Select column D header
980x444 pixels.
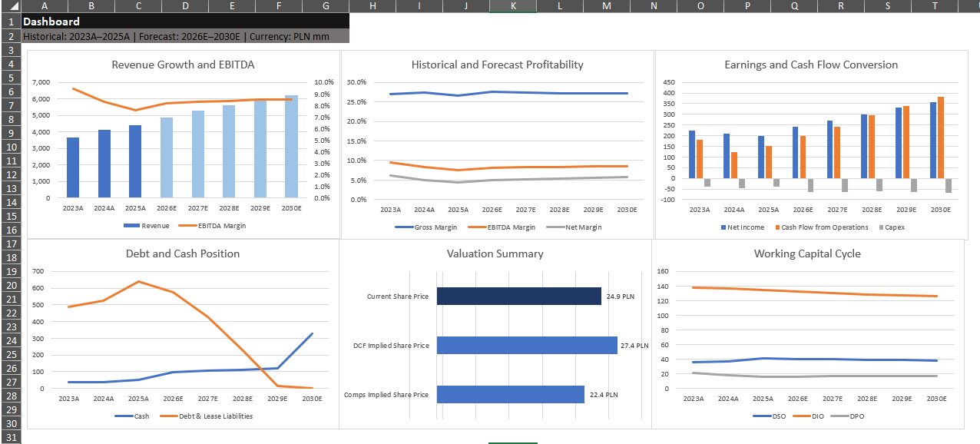click(185, 6)
